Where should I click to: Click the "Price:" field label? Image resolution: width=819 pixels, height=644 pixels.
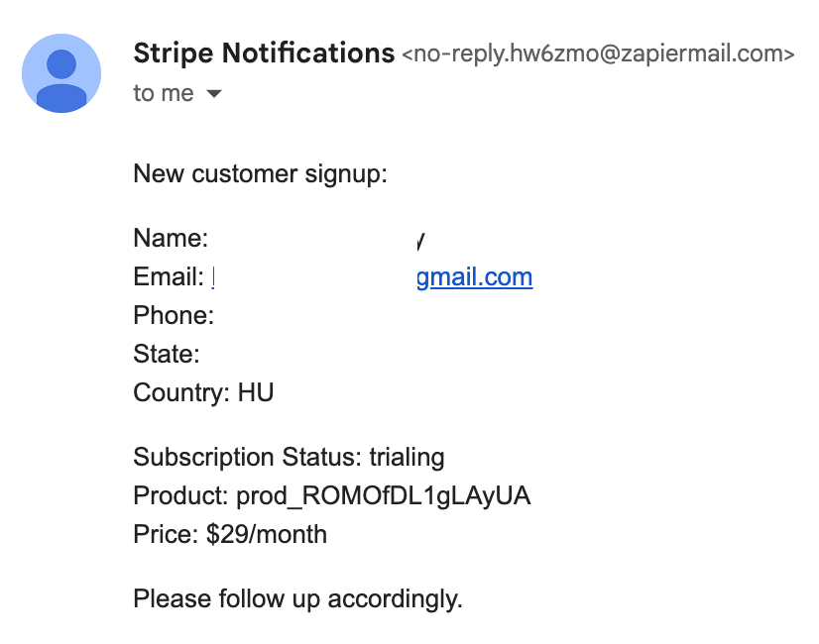pos(166,535)
